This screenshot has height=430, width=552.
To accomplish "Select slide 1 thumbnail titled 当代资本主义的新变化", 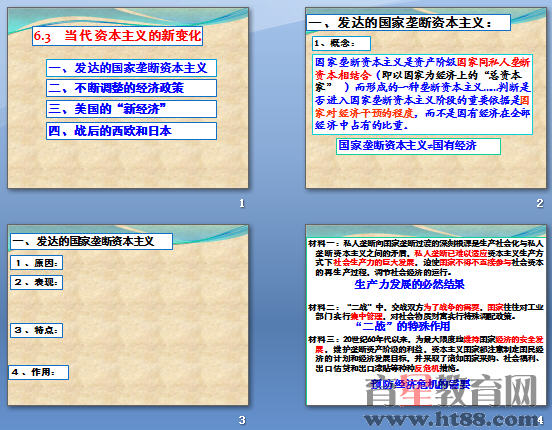I will pyautogui.click(x=128, y=98).
